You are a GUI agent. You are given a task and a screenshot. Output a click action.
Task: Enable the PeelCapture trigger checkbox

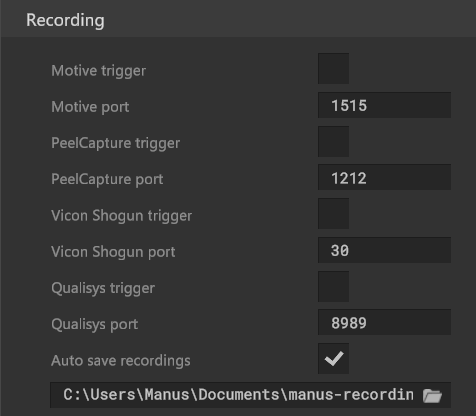(333, 141)
